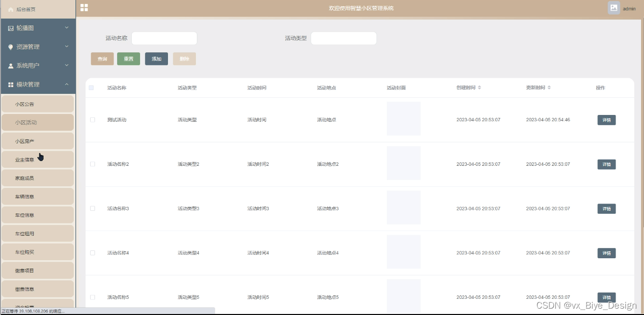Click the cell 活动时间3

click(x=258, y=209)
